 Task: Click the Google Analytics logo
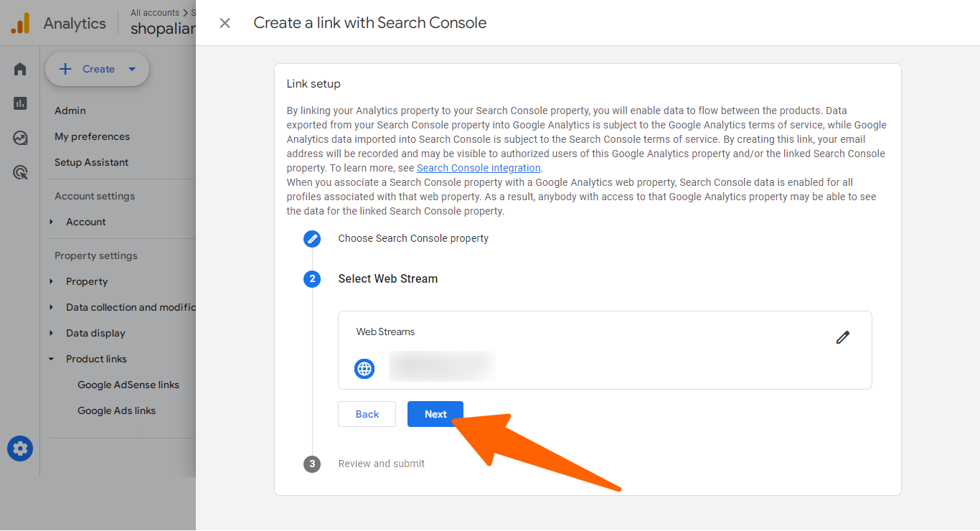pyautogui.click(x=20, y=24)
